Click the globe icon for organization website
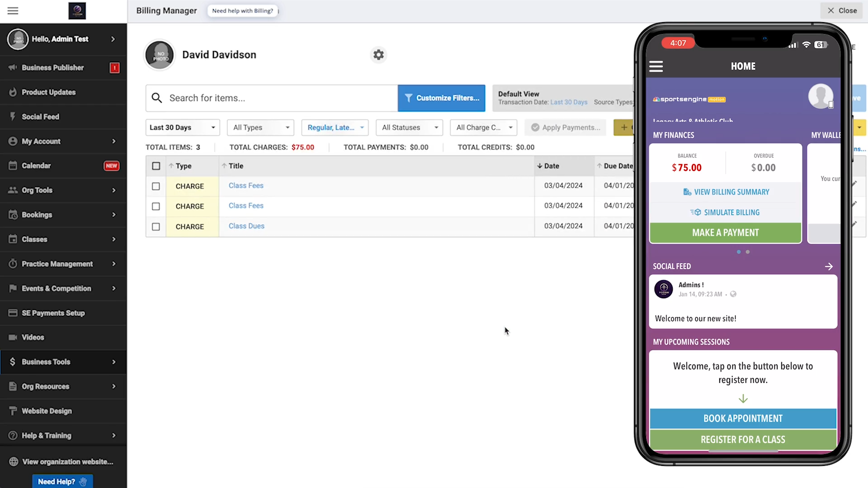 click(x=14, y=462)
